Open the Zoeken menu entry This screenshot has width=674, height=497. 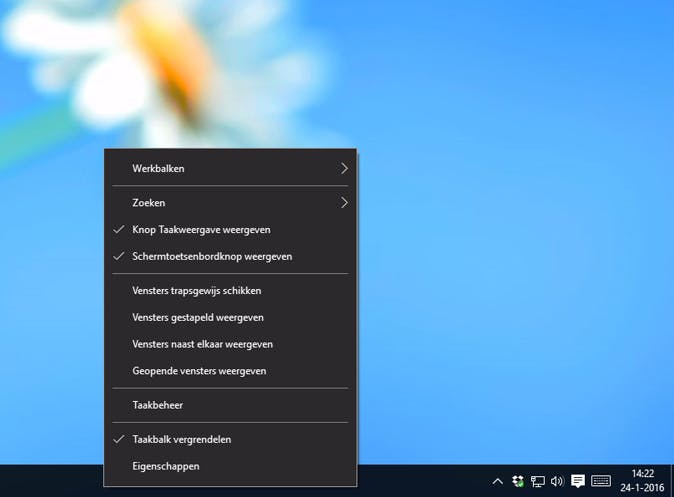230,202
